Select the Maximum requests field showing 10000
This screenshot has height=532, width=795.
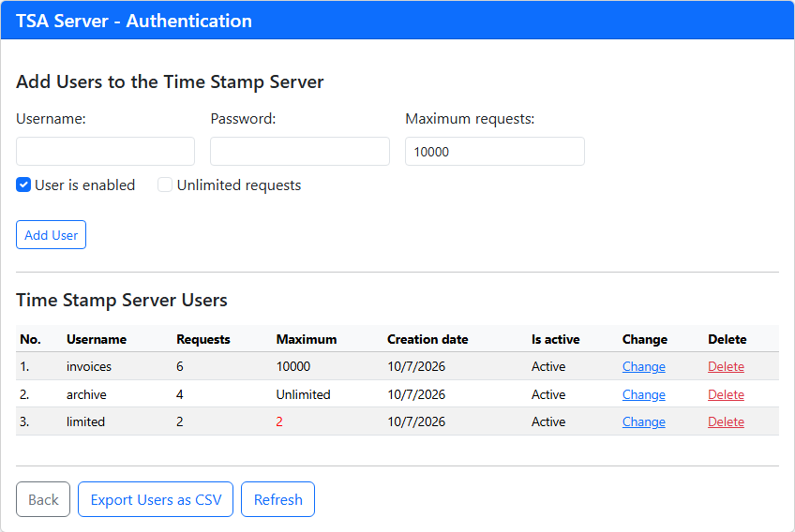coord(494,151)
